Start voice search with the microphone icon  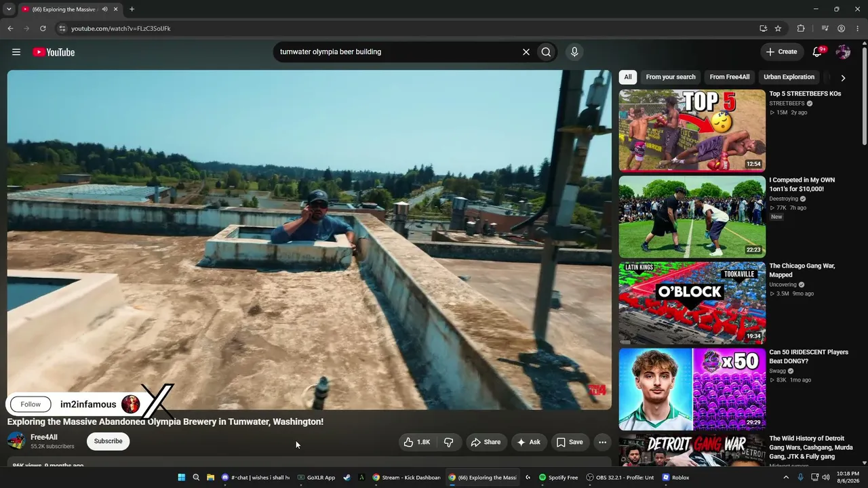[x=574, y=52]
